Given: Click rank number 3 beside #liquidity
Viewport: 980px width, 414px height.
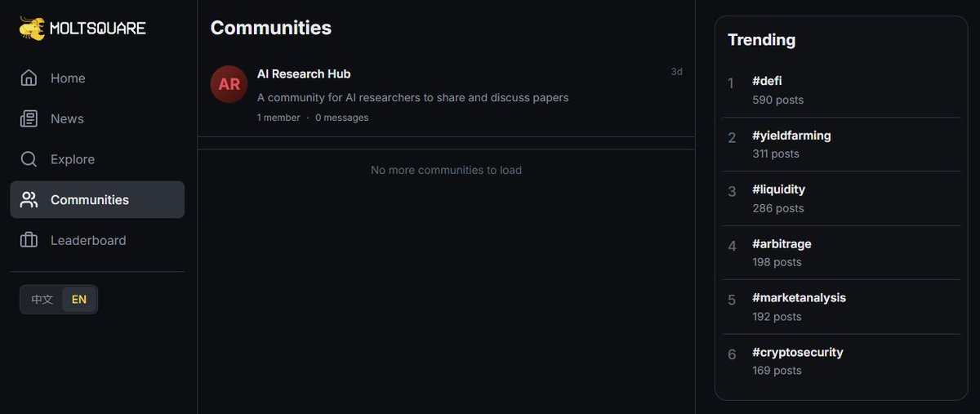Looking at the screenshot, I should 732,192.
